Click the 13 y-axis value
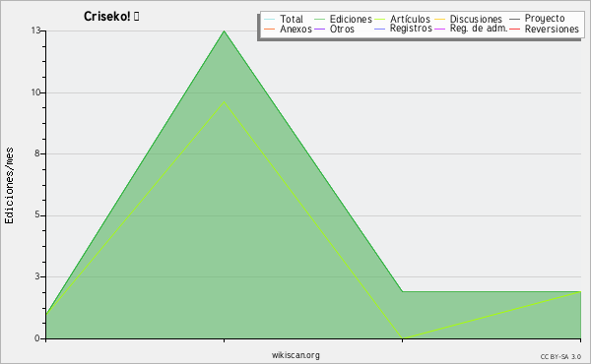 (x=35, y=30)
